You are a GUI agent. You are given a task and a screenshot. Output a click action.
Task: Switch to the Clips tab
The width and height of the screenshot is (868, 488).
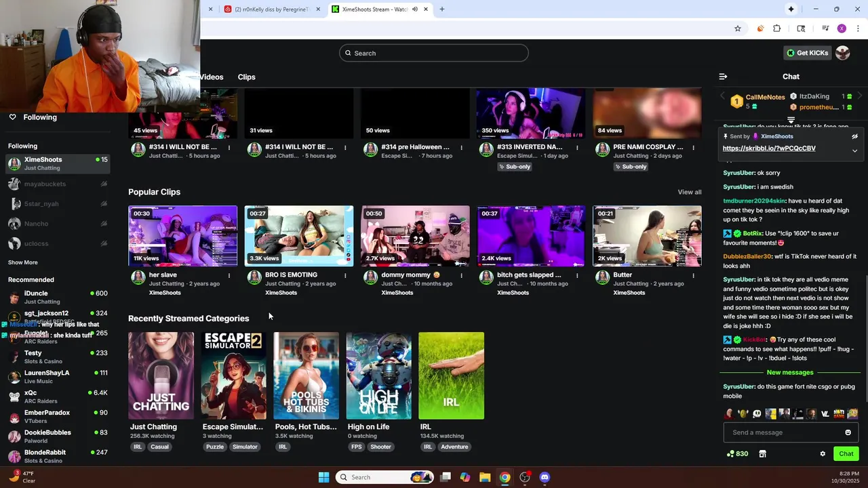click(x=246, y=77)
